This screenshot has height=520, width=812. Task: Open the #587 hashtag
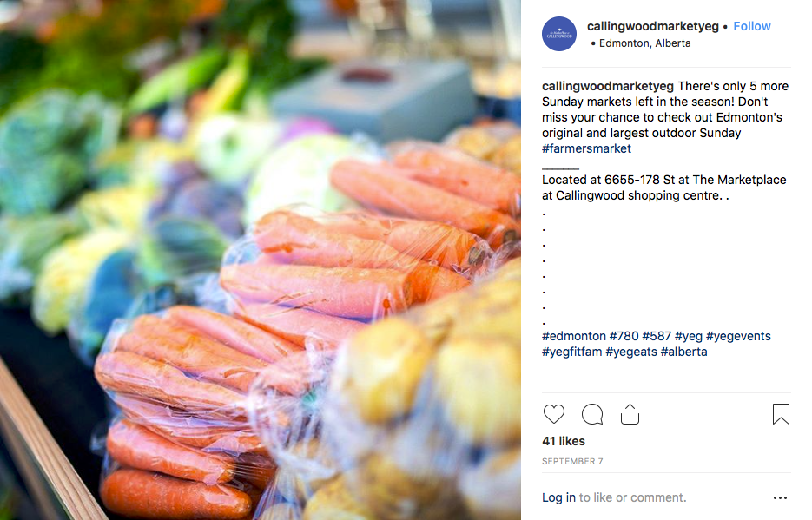coord(657,336)
